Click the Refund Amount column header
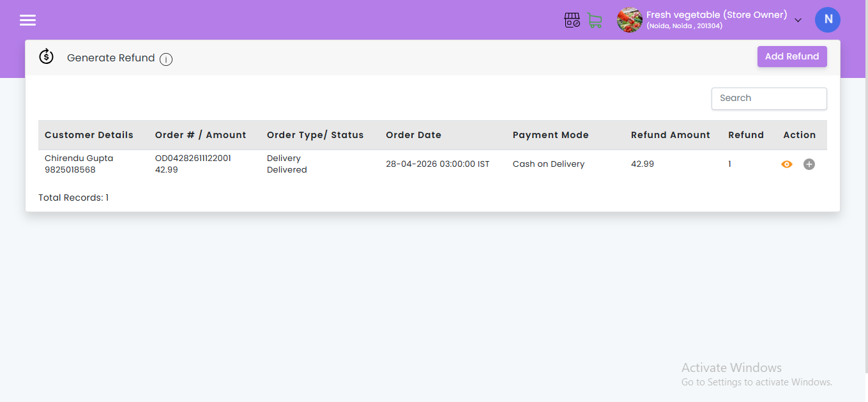The height and width of the screenshot is (402, 868). pyautogui.click(x=670, y=135)
